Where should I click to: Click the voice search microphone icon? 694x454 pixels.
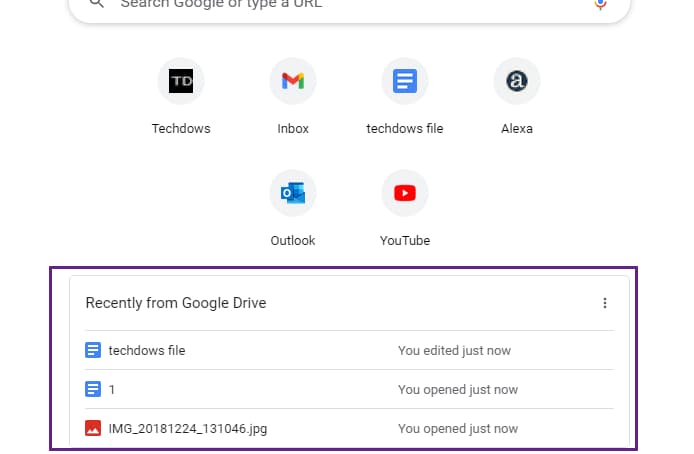[600, 4]
